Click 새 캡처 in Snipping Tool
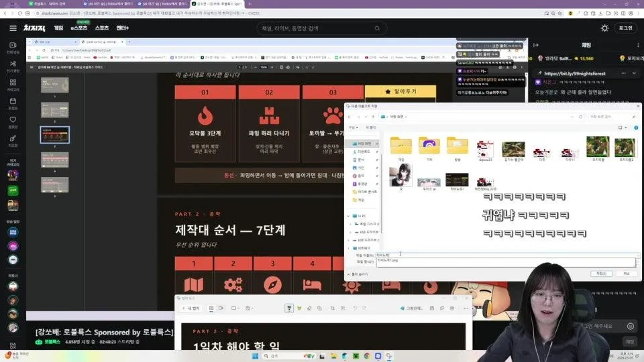Viewport: 644px width, 362px height. point(191,308)
